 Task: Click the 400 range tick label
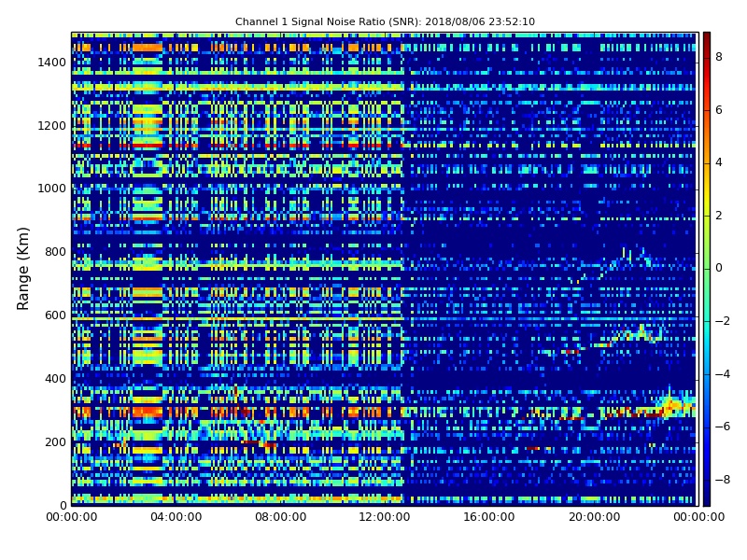pos(55,379)
